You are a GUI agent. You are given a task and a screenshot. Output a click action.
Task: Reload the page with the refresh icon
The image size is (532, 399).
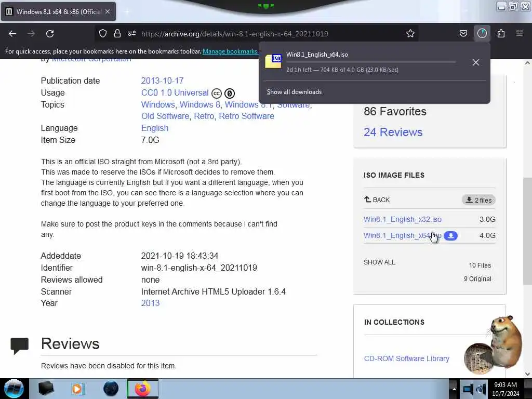coord(50,34)
